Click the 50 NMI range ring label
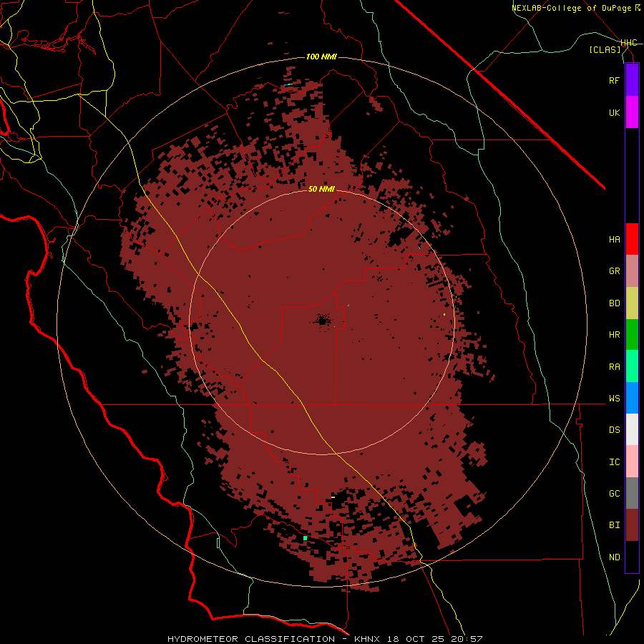The image size is (644, 644). click(321, 189)
